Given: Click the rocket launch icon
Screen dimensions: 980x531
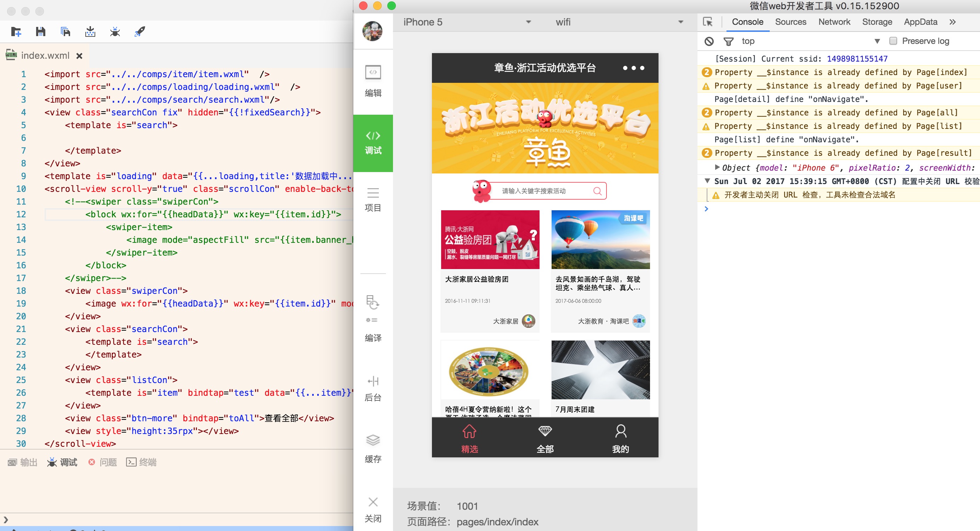Looking at the screenshot, I should pos(139,32).
